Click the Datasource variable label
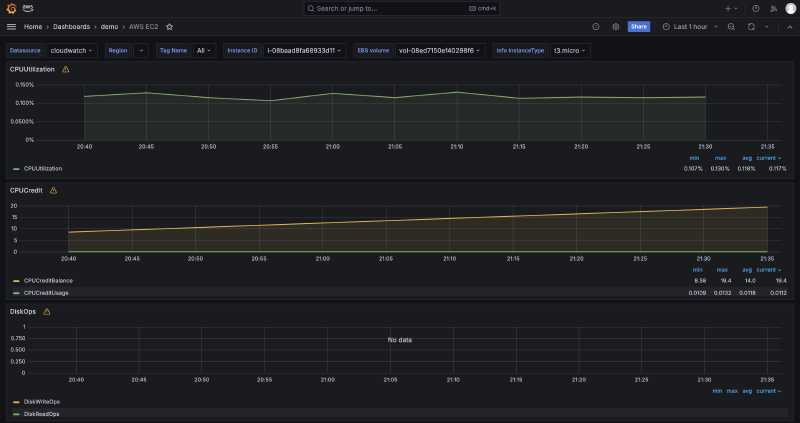800x423 pixels. tap(25, 51)
